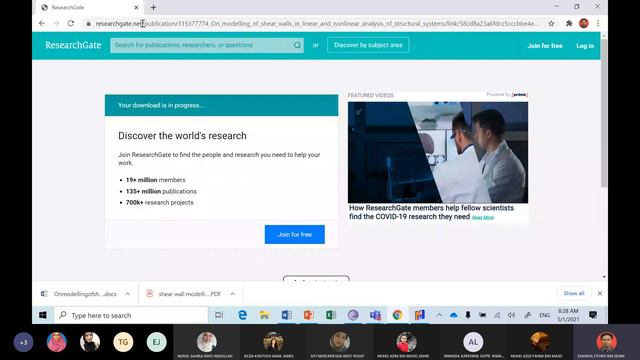The width and height of the screenshot is (640, 360).
Task: Expand options for the docx download
Action: 128,294
